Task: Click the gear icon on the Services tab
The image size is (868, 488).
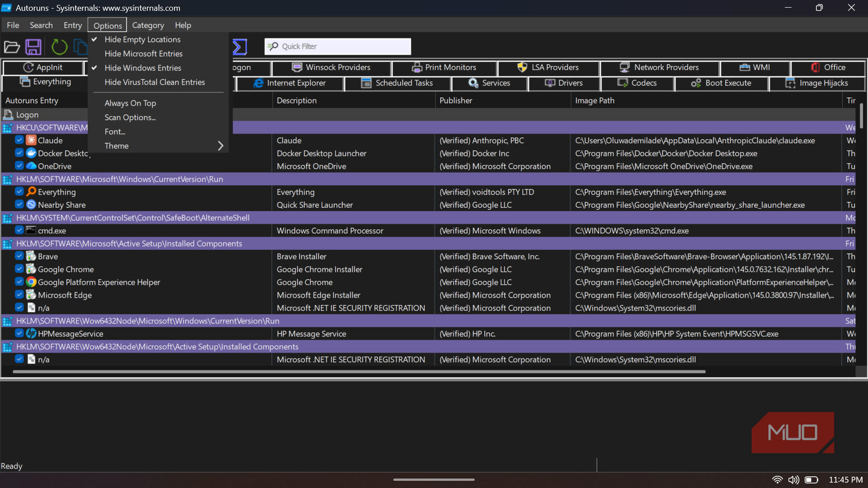Action: click(472, 83)
